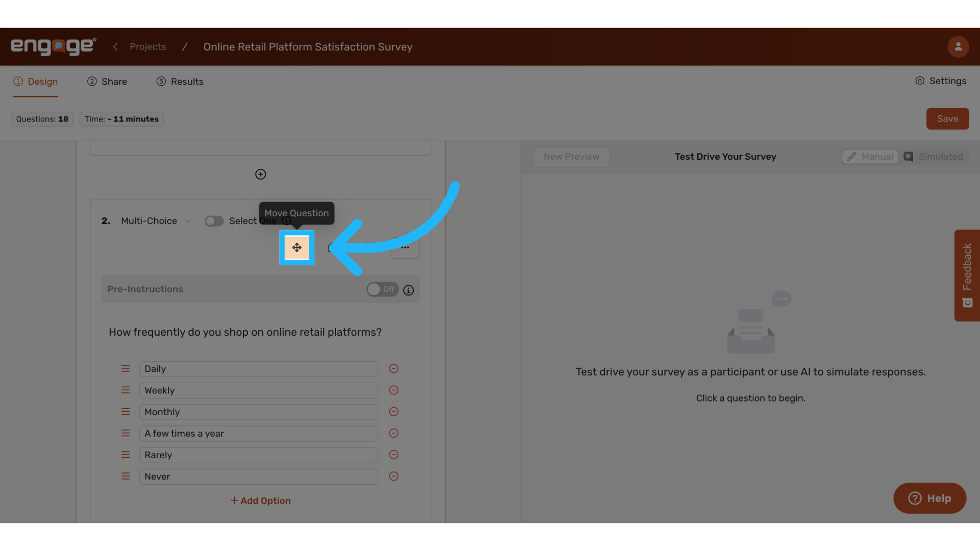
Task: Go to Projects breadcrumb
Action: 148,47
